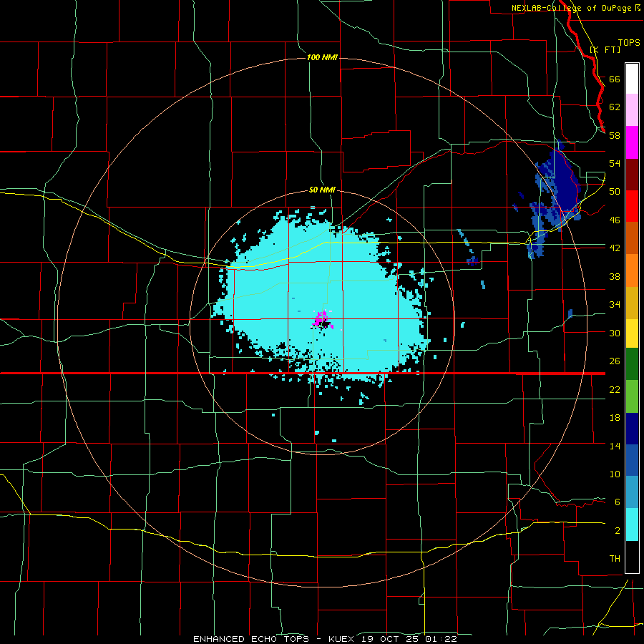
Task: Click the white swatch in the tops legend
Action: pyautogui.click(x=632, y=79)
